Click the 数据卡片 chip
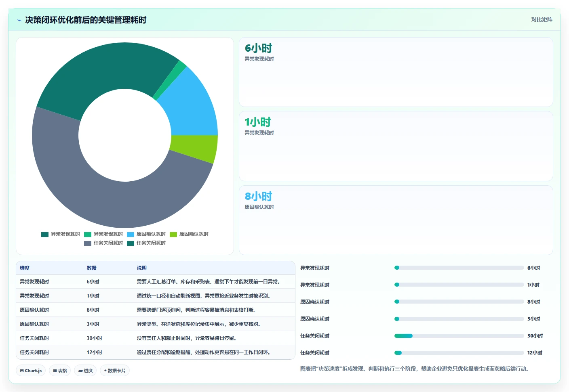The height and width of the screenshot is (392, 569). [115, 371]
